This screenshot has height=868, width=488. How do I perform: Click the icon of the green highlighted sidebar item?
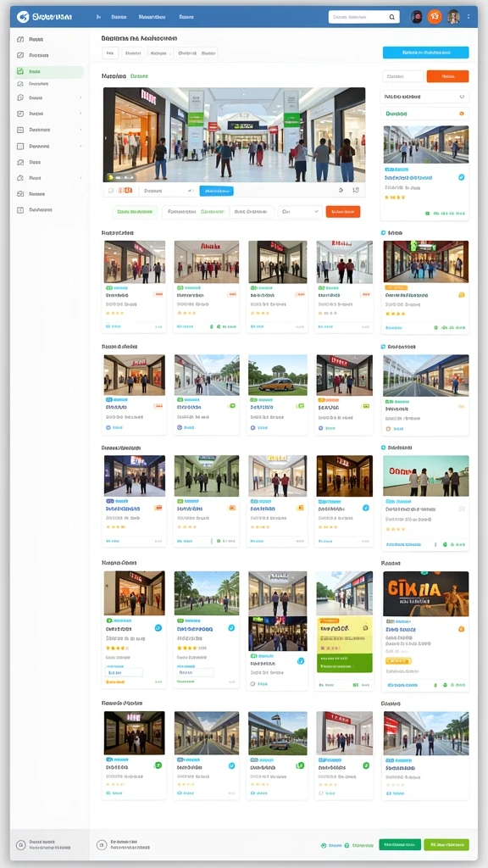coord(20,71)
